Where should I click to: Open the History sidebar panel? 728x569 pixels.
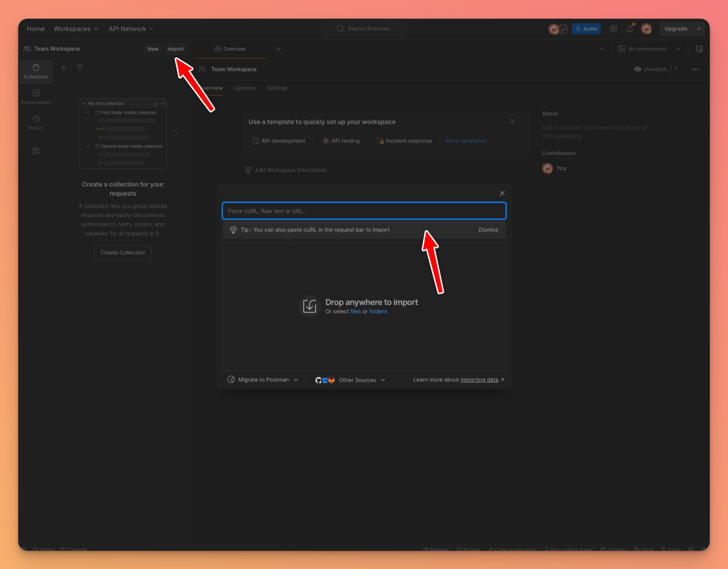coord(36,123)
